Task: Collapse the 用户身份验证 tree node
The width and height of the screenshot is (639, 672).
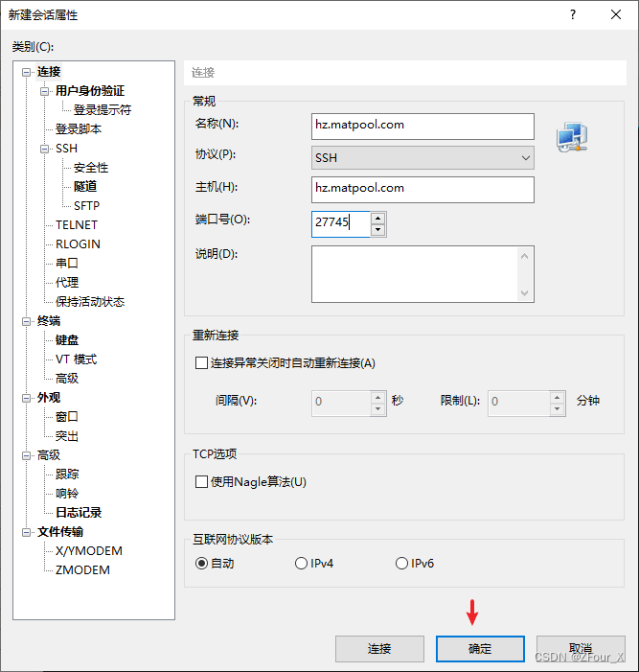Action: click(44, 91)
